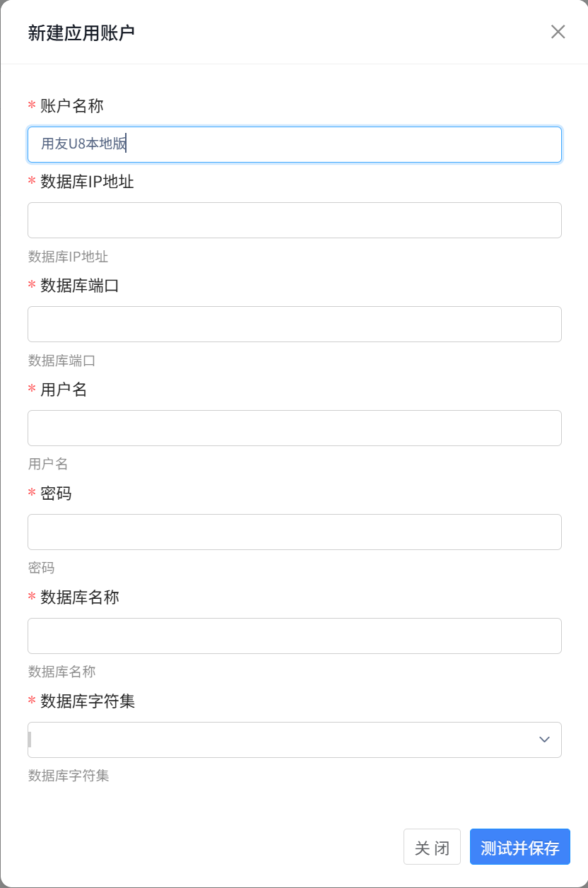Screen dimensions: 588x888
Task: Click the bold 数据库端口 label with asterisk
Action: pos(73,286)
